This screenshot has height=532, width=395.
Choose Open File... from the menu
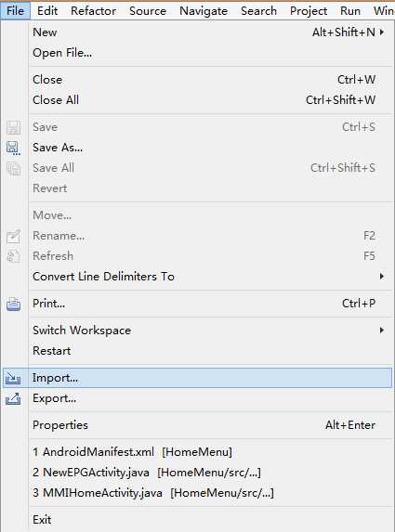pos(62,53)
